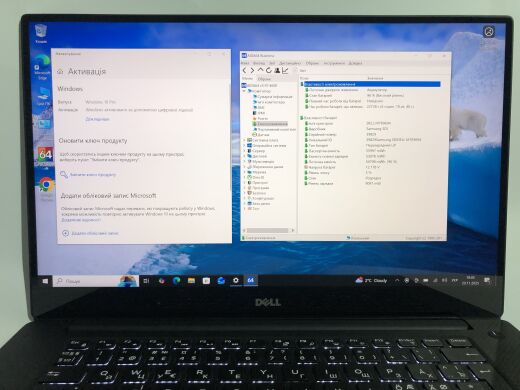Click home icon beside Активація heading
This screenshot has width=520, height=390.
point(60,72)
